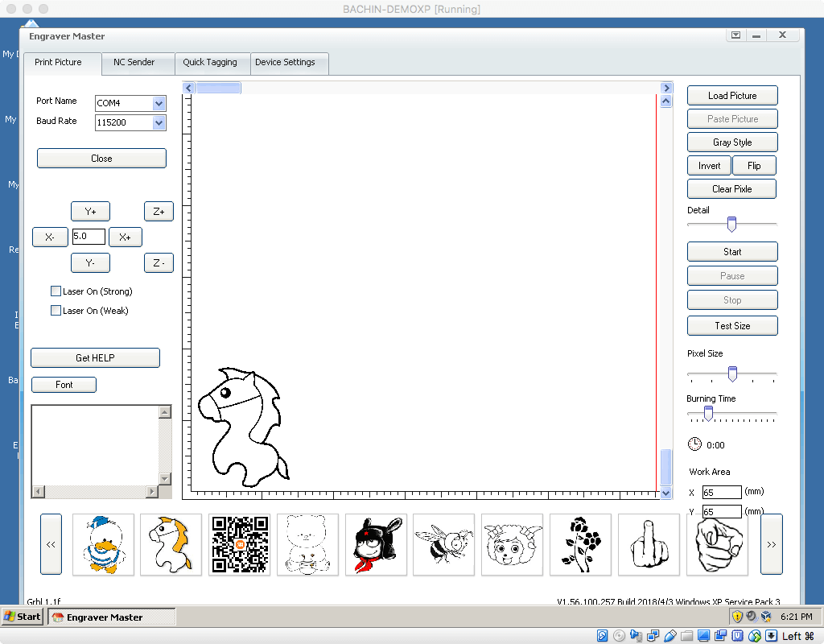Show next sample images with >> button
The image size is (824, 644).
pyautogui.click(x=772, y=544)
